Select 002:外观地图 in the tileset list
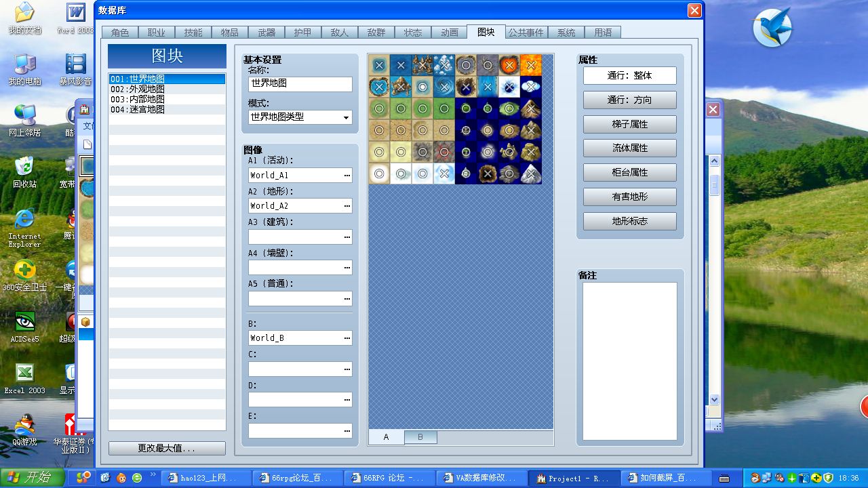Screen dimensions: 868x488 (x=167, y=89)
